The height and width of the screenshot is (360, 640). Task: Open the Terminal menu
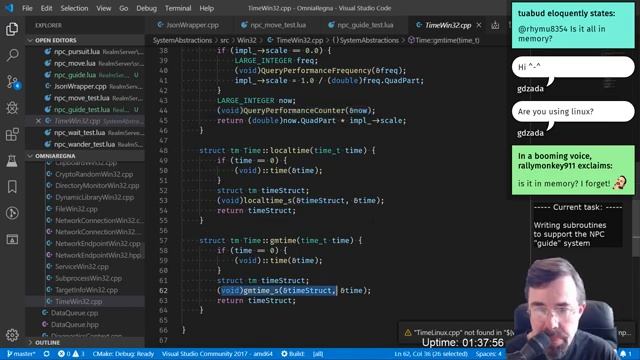pyautogui.click(x=178, y=8)
